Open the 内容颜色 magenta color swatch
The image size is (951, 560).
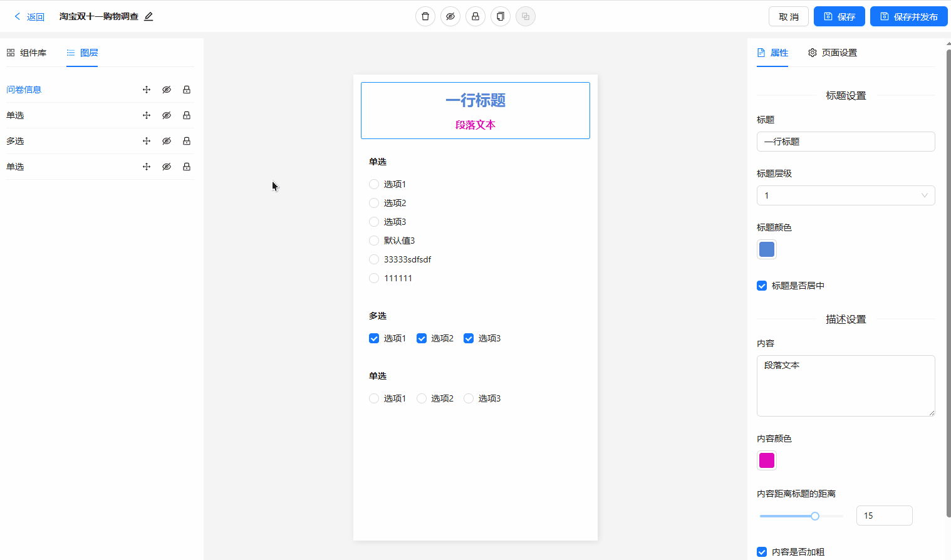point(767,460)
